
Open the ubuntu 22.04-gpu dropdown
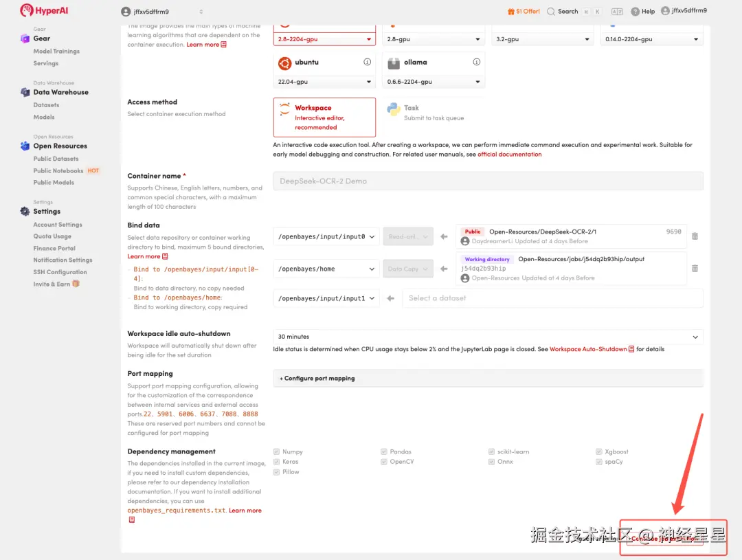pyautogui.click(x=324, y=82)
